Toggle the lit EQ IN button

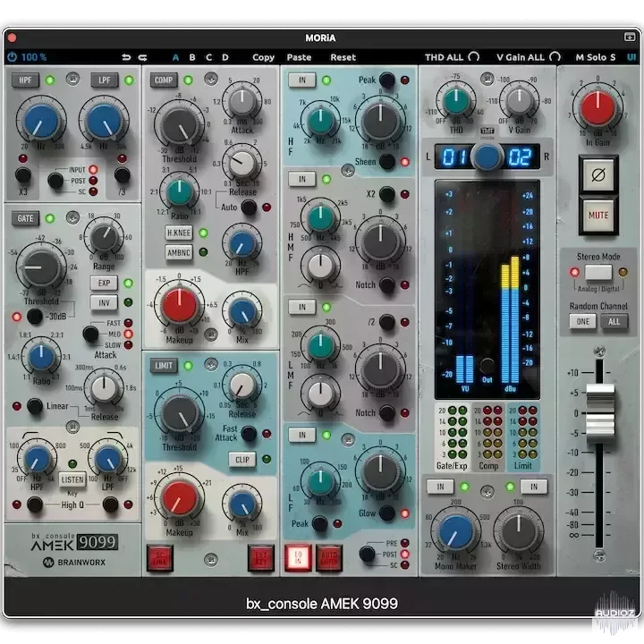298,558
